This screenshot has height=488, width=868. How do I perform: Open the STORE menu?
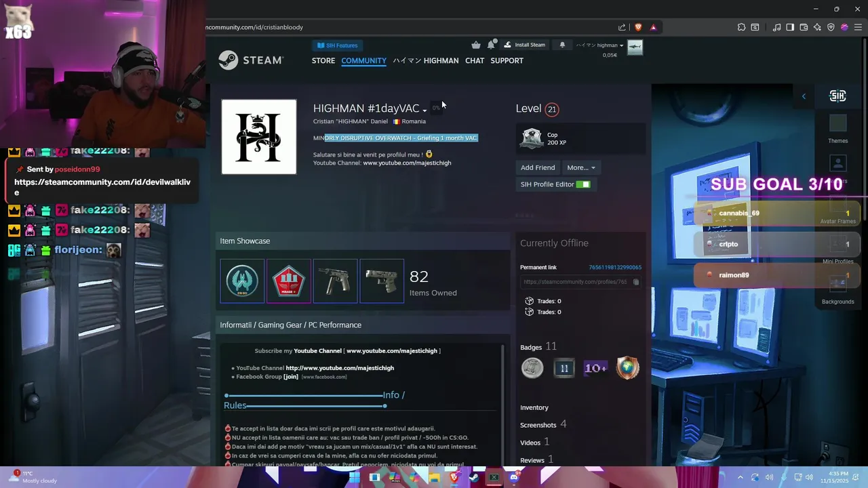(x=323, y=60)
